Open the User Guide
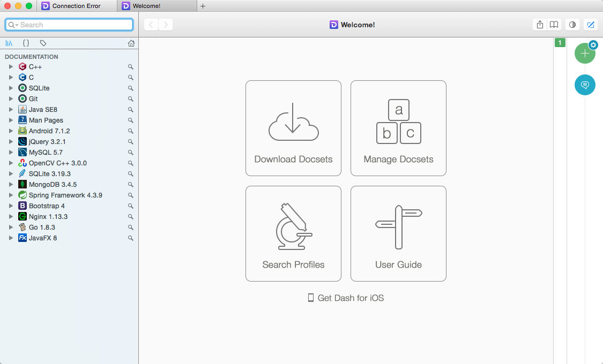 [x=398, y=234]
